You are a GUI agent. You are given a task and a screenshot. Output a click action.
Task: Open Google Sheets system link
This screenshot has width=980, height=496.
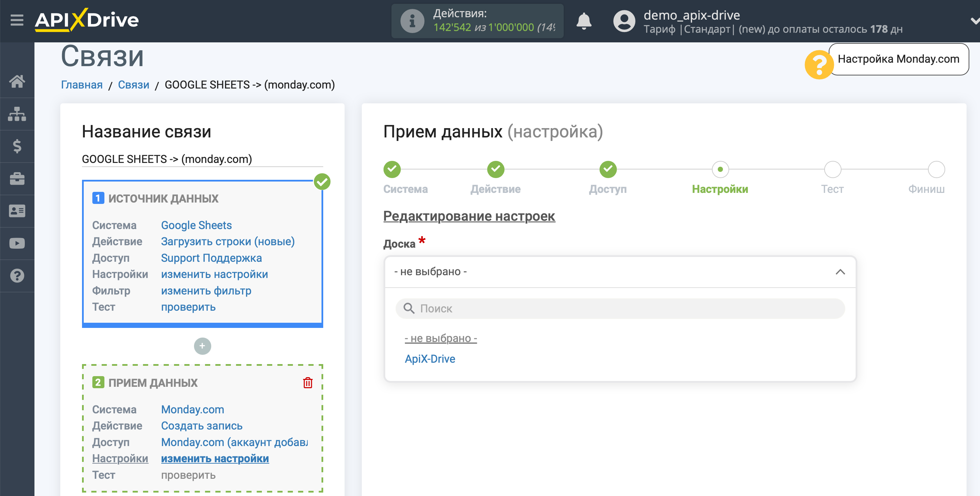196,225
